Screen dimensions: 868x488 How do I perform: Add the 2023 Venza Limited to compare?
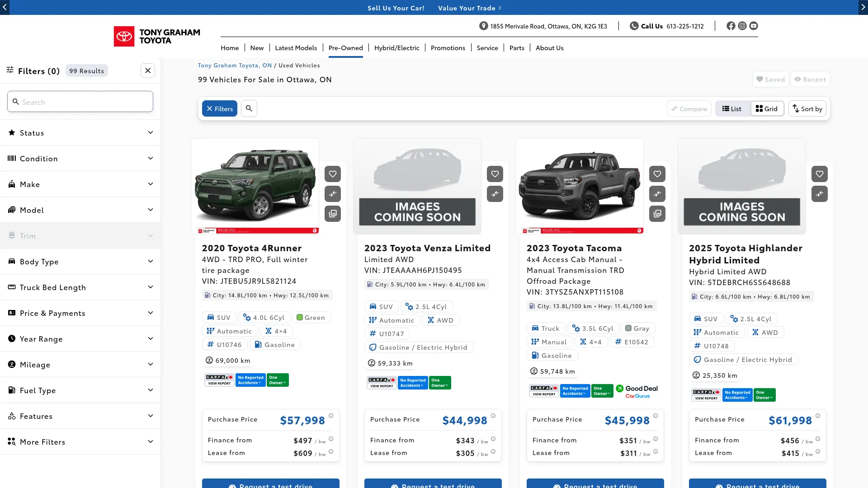click(495, 194)
